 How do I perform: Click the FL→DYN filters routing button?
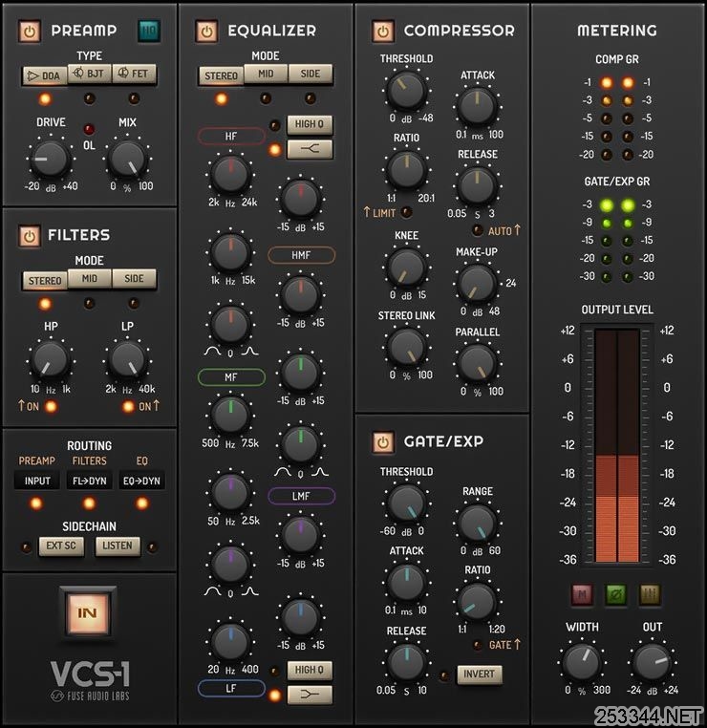89,481
